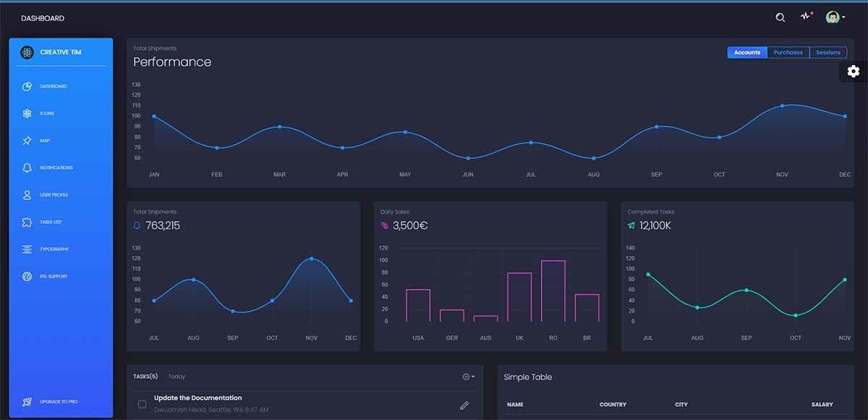Click the Update the Documentation task title

pyautogui.click(x=197, y=398)
